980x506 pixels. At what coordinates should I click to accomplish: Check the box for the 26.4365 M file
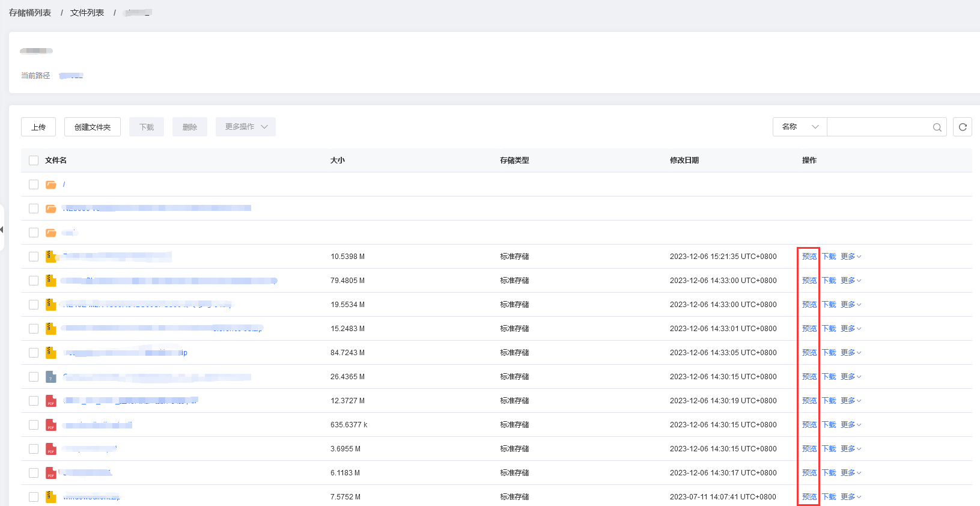coord(34,377)
